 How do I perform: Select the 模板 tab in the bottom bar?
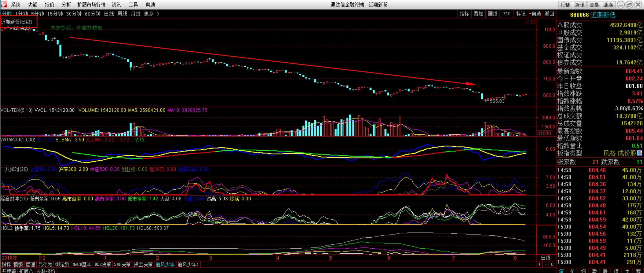18,265
